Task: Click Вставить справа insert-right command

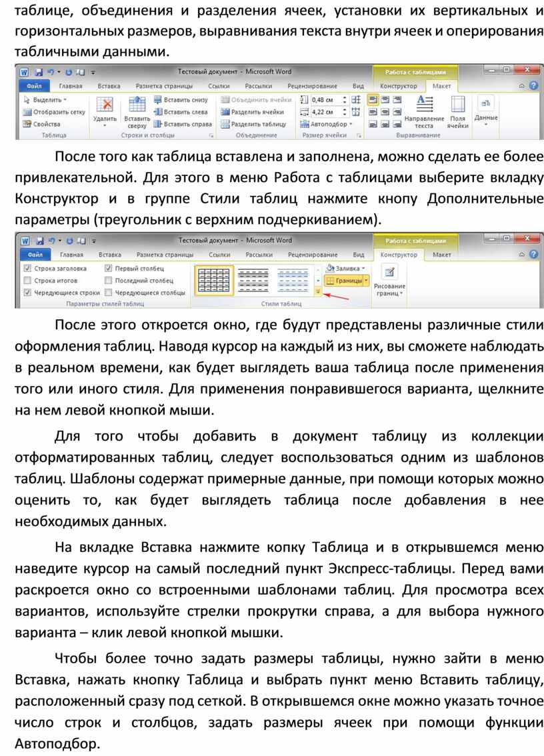Action: pos(183,124)
